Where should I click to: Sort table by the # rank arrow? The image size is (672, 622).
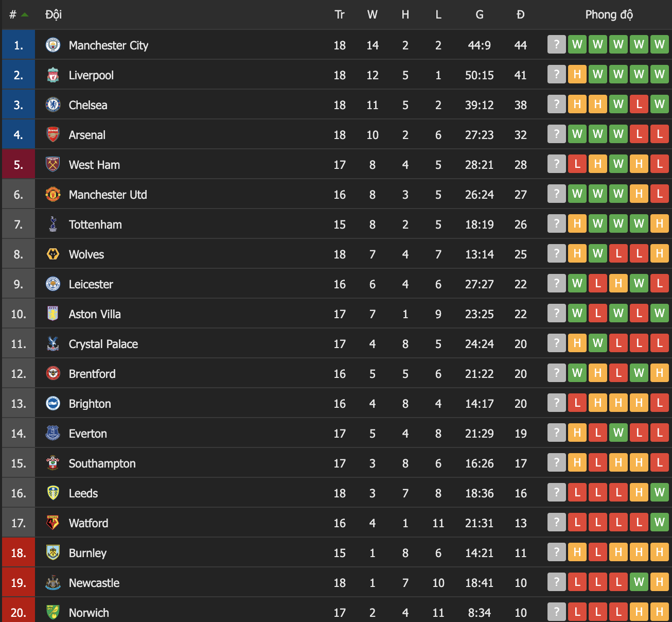click(x=24, y=14)
